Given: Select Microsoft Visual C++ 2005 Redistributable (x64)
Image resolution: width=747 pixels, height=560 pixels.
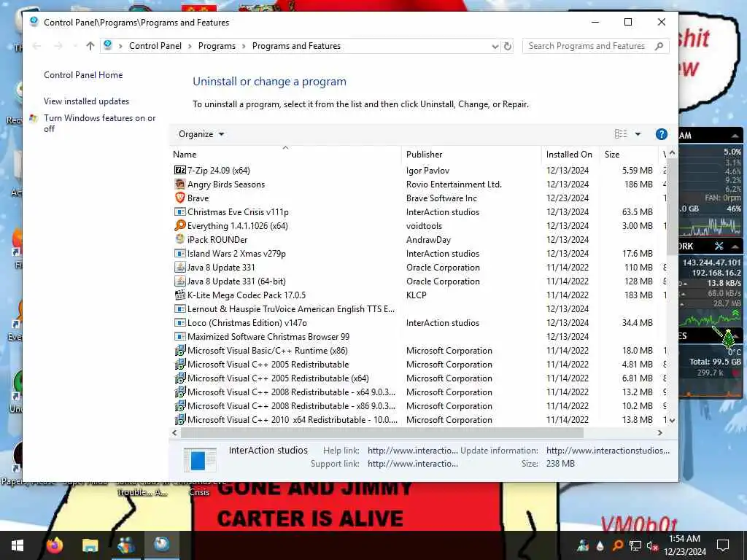Looking at the screenshot, I should pos(418,378).
